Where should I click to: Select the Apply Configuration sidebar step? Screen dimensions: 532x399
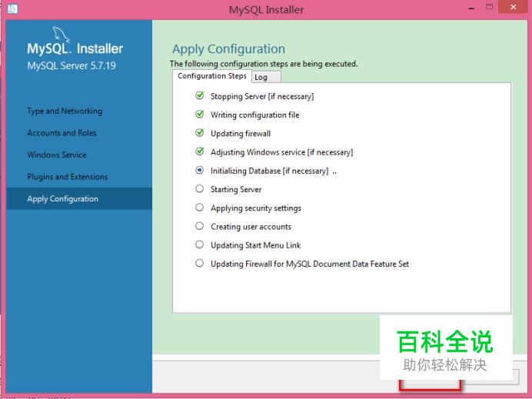(79, 199)
